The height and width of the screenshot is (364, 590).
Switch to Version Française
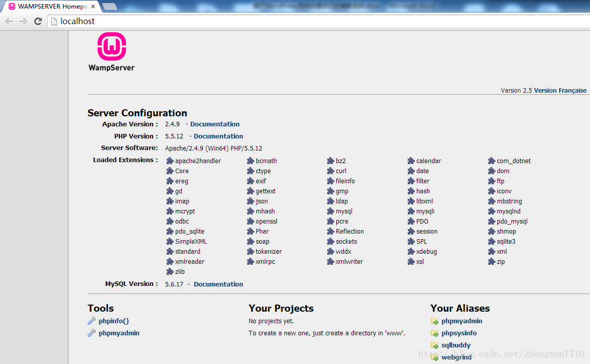coord(560,90)
